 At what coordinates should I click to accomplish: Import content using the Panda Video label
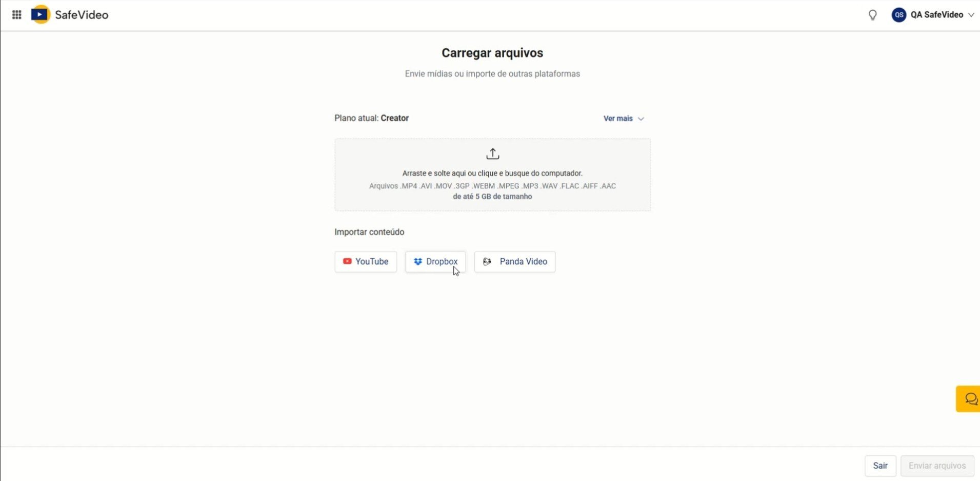click(523, 261)
